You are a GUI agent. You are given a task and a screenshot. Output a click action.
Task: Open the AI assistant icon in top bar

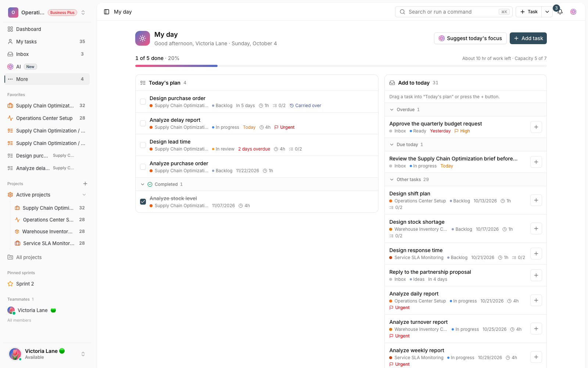[573, 12]
